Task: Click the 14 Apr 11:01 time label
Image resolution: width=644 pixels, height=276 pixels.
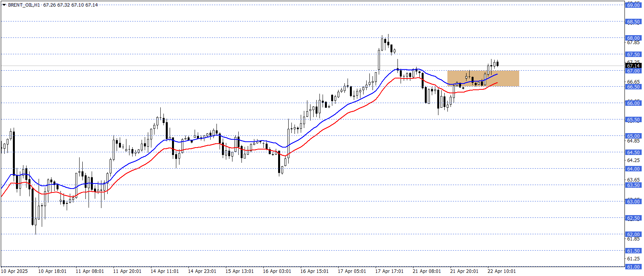Action: coord(165,271)
